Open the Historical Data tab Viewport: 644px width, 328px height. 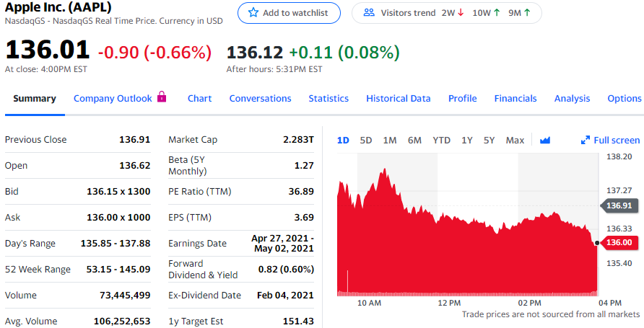click(398, 99)
